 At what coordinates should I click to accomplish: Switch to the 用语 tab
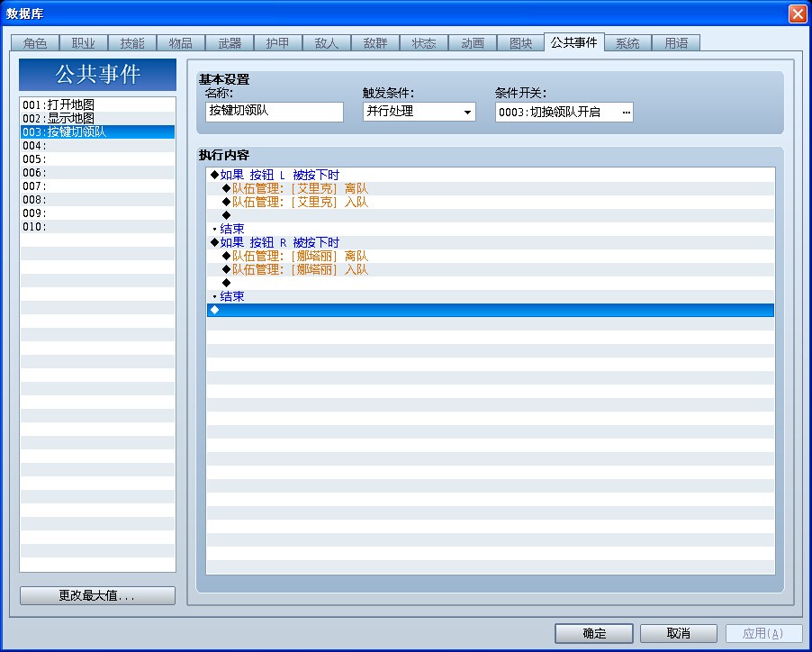coord(676,42)
